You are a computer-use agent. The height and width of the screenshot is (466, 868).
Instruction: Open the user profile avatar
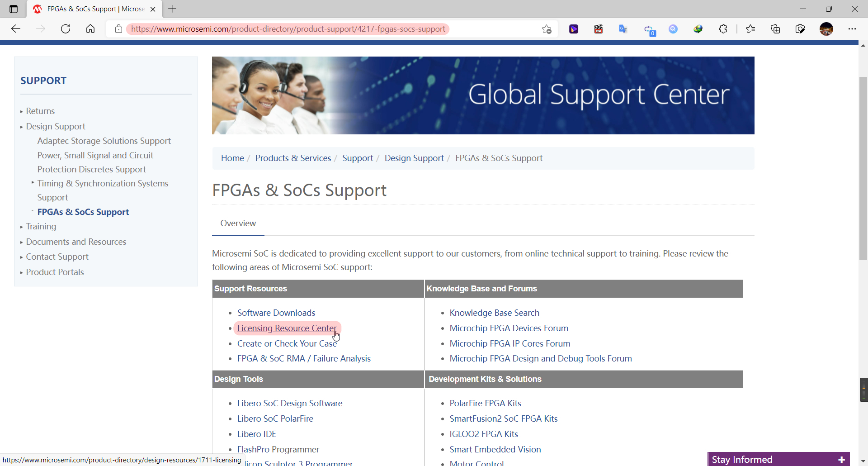[826, 29]
